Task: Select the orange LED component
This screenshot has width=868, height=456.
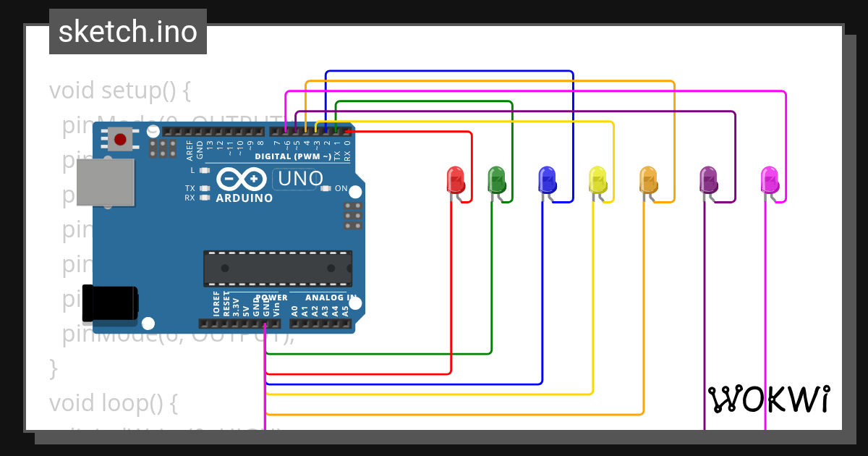Action: coord(648,180)
